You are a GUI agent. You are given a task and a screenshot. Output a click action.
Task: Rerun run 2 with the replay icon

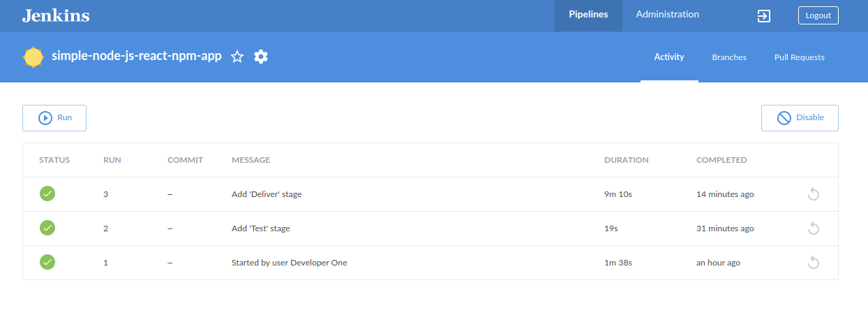click(813, 228)
